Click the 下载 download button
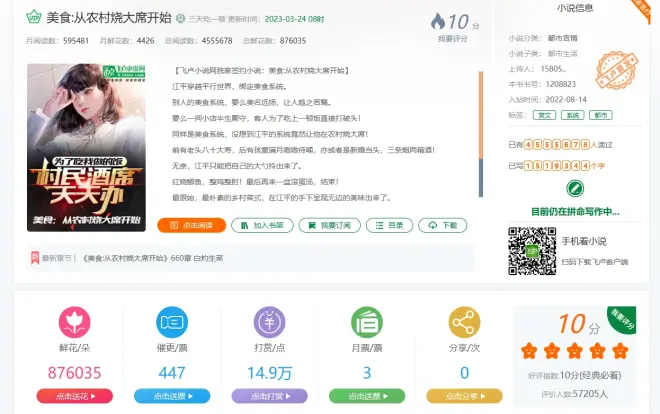Screen dimensions: 660x414 point(443,226)
